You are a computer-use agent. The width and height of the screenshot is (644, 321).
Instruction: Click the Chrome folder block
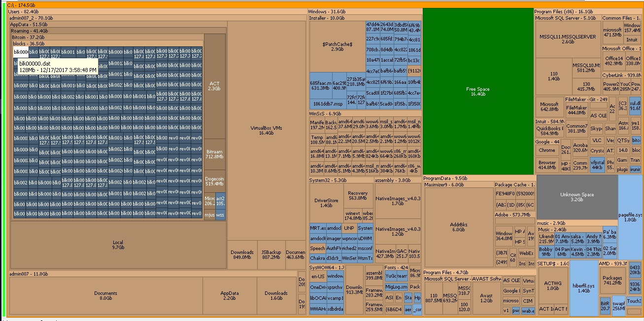click(547, 150)
